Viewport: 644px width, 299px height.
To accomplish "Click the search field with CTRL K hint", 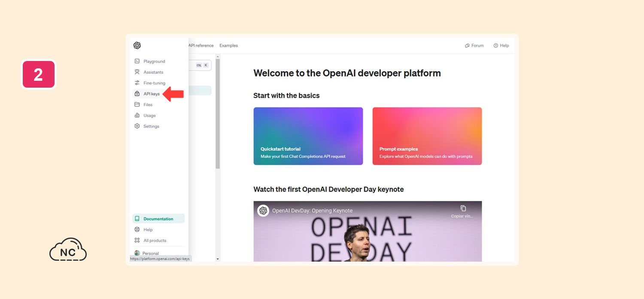I will pyautogui.click(x=200, y=65).
